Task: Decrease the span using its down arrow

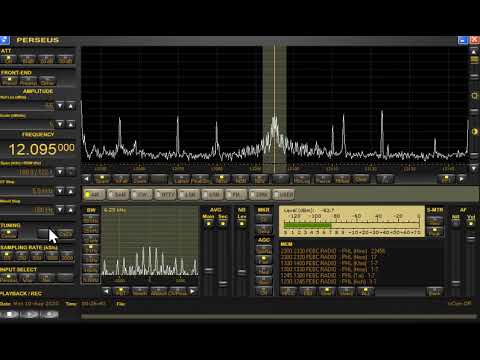Action: point(60,172)
